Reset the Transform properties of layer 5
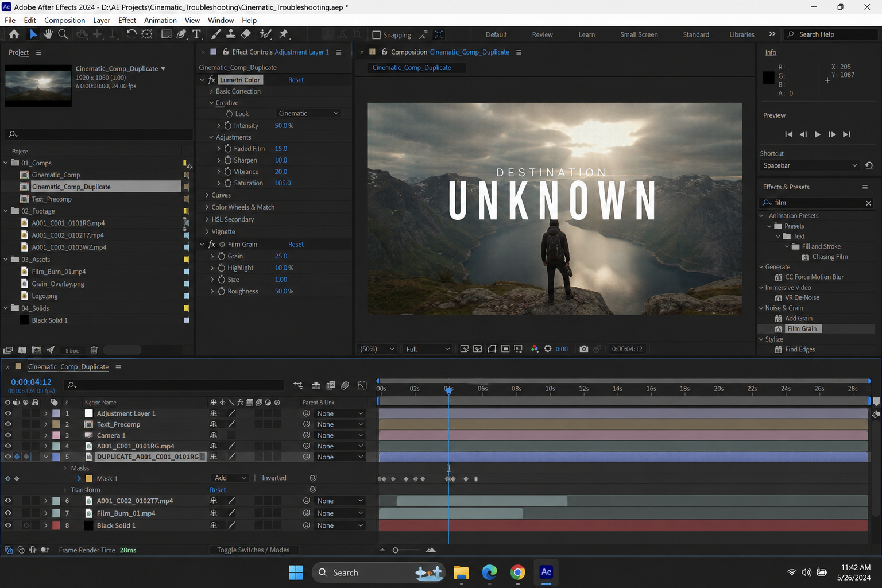This screenshot has width=882, height=588. [218, 490]
